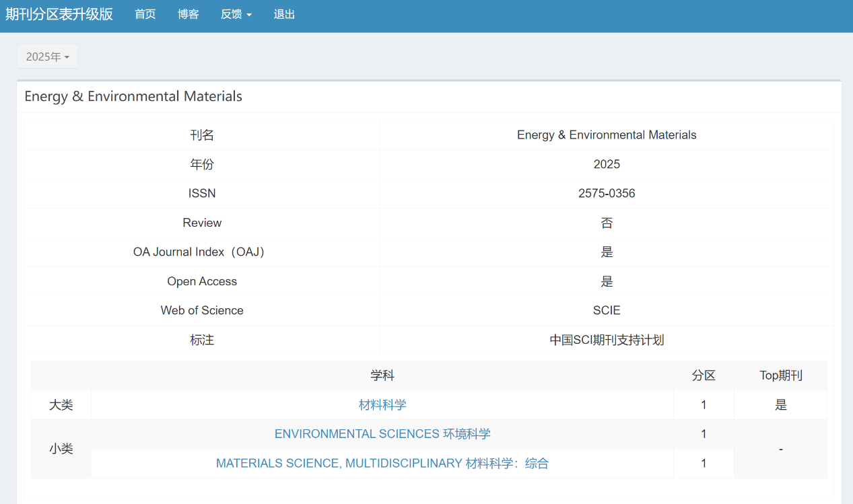
Task: Open the 材料科学 major category link
Action: point(382,404)
